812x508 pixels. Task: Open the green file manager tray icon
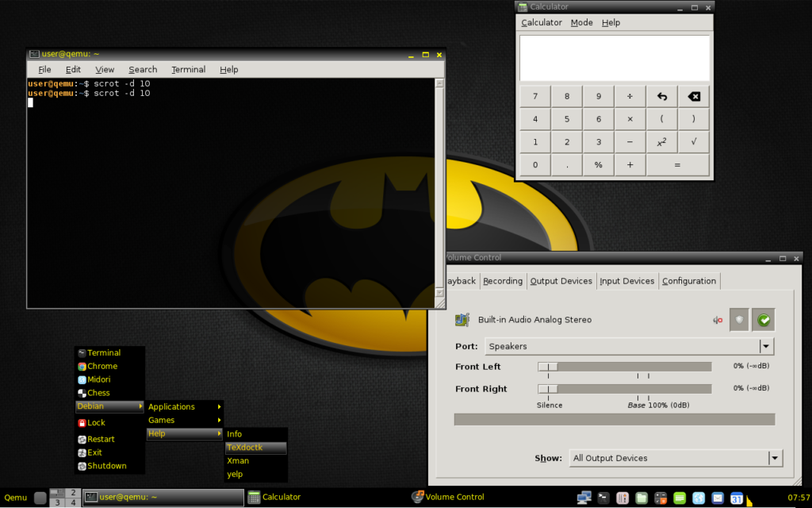tap(642, 498)
